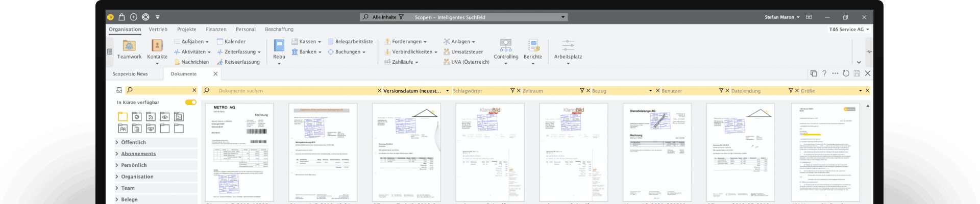Open Nachrichten messages
The image size is (980, 204).
(x=191, y=62)
